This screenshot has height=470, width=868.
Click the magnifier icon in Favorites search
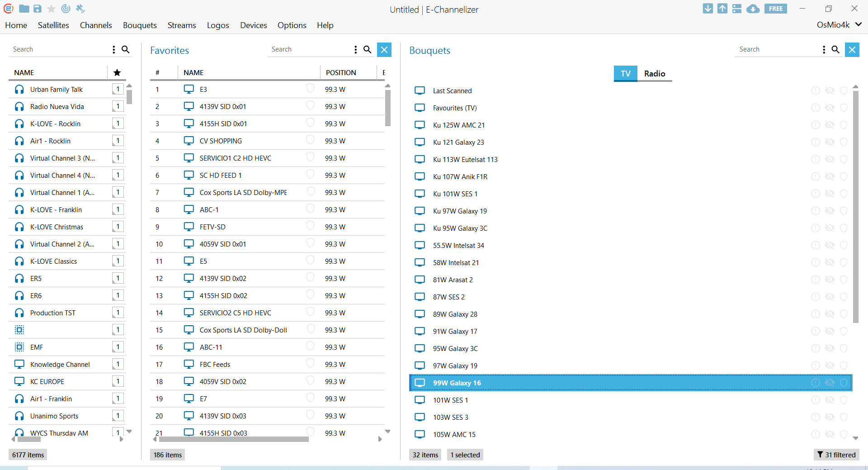[x=368, y=50]
